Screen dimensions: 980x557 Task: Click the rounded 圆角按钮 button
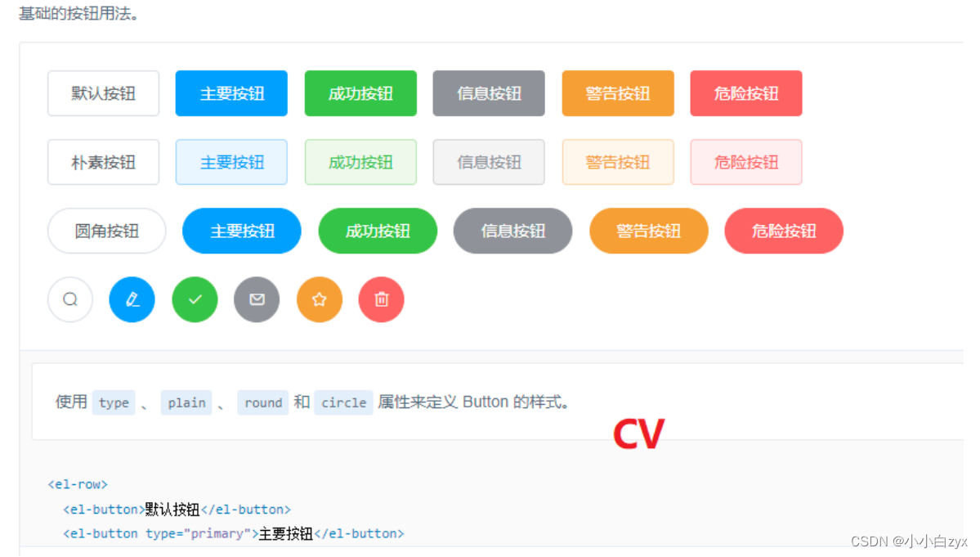tap(106, 231)
